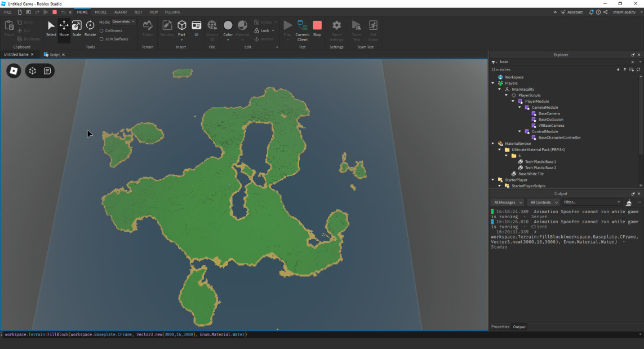Open the Mode Geometric dropdown
This screenshot has height=349, width=644.
coord(123,22)
